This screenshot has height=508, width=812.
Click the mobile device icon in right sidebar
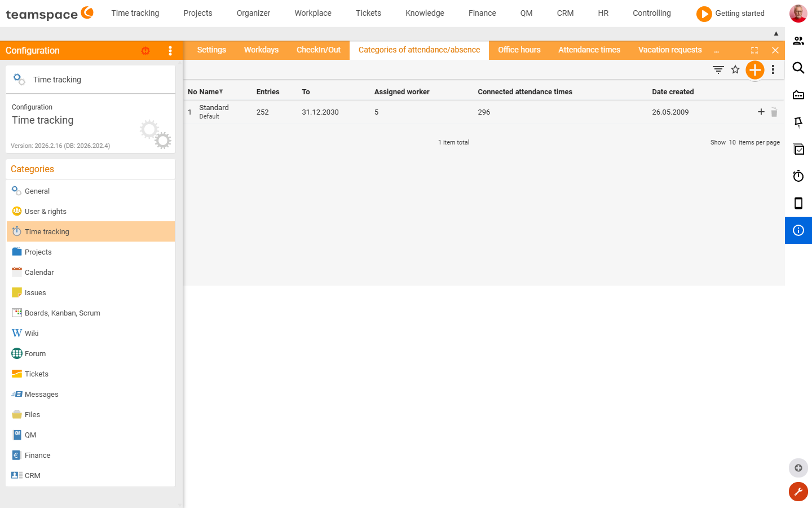[798, 203]
